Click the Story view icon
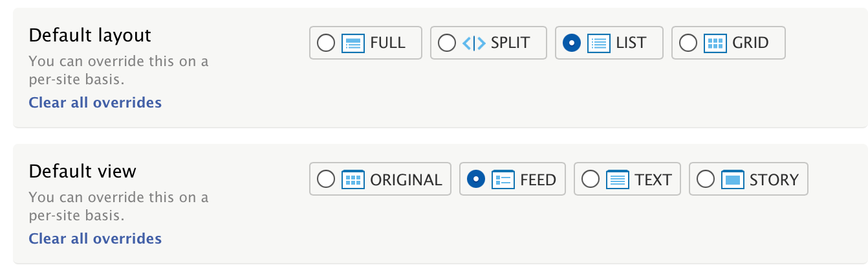The width and height of the screenshot is (868, 276). click(x=733, y=179)
